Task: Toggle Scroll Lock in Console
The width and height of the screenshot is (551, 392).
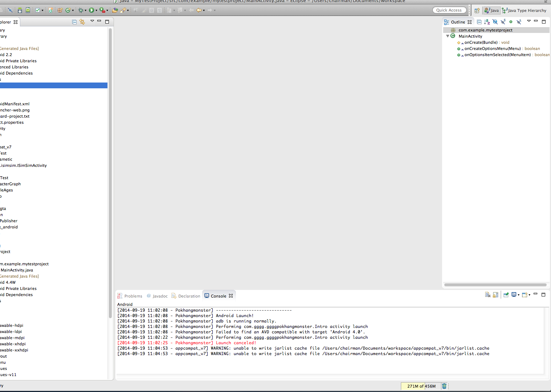Action: coord(496,295)
